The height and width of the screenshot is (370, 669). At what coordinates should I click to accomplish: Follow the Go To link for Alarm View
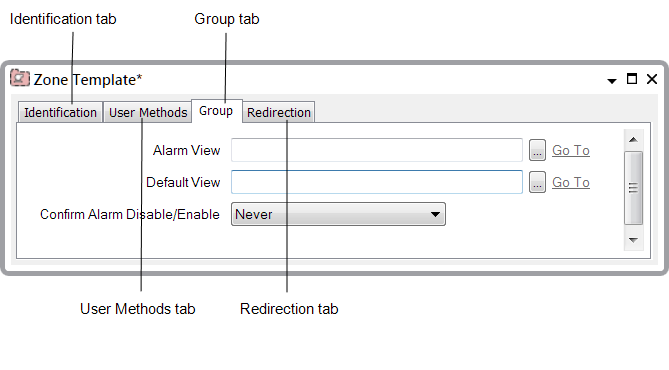click(571, 150)
